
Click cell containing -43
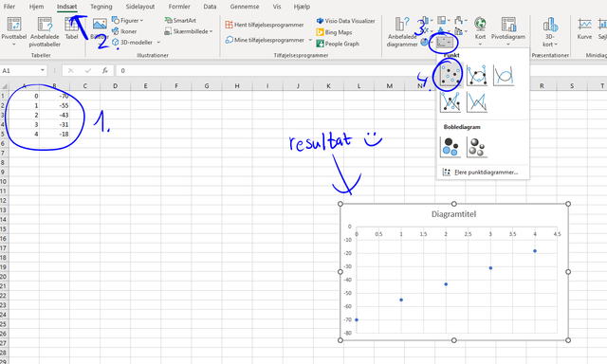click(55, 115)
